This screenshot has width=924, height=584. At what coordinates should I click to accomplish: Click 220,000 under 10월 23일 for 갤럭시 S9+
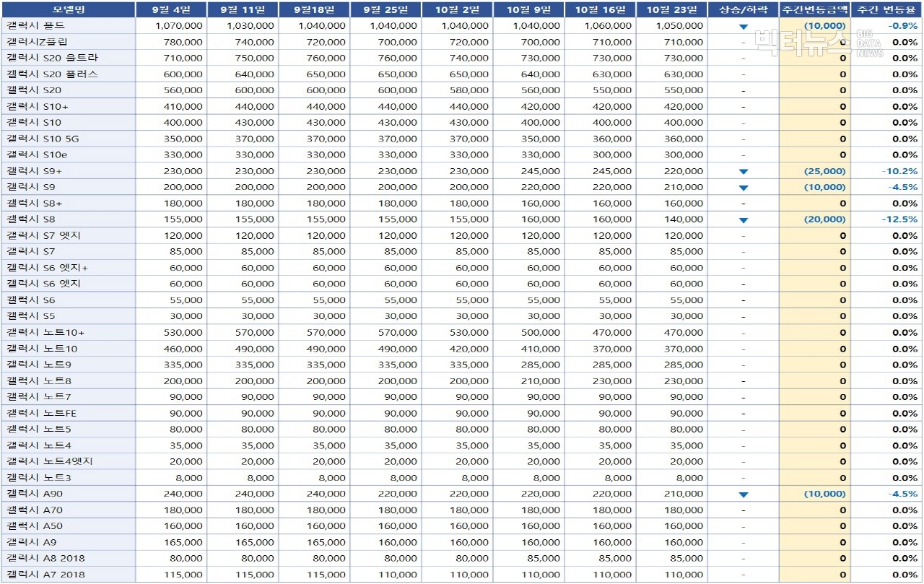pos(684,172)
